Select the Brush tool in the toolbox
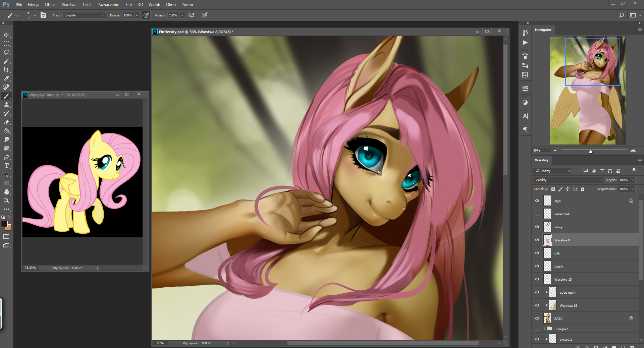644x348 pixels. tap(6, 96)
